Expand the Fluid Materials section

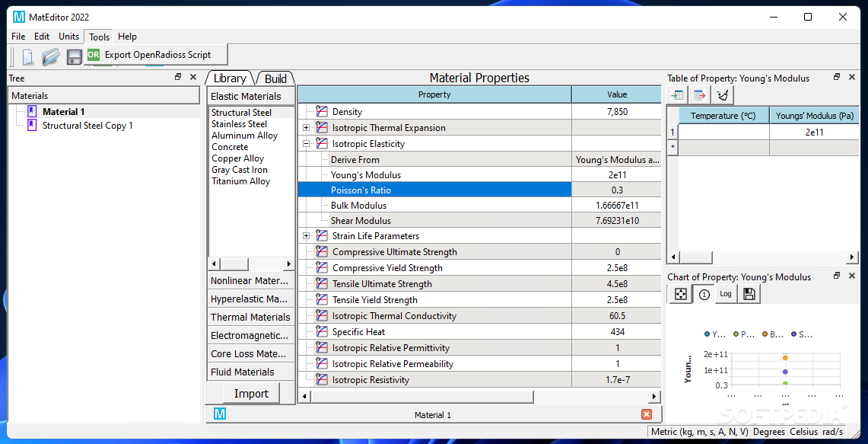(x=250, y=372)
